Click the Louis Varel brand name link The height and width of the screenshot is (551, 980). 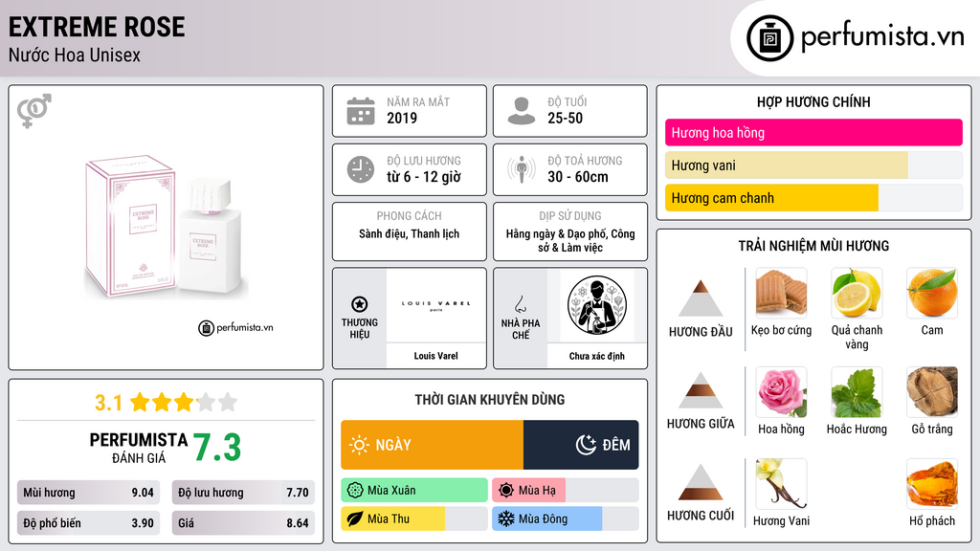point(435,356)
